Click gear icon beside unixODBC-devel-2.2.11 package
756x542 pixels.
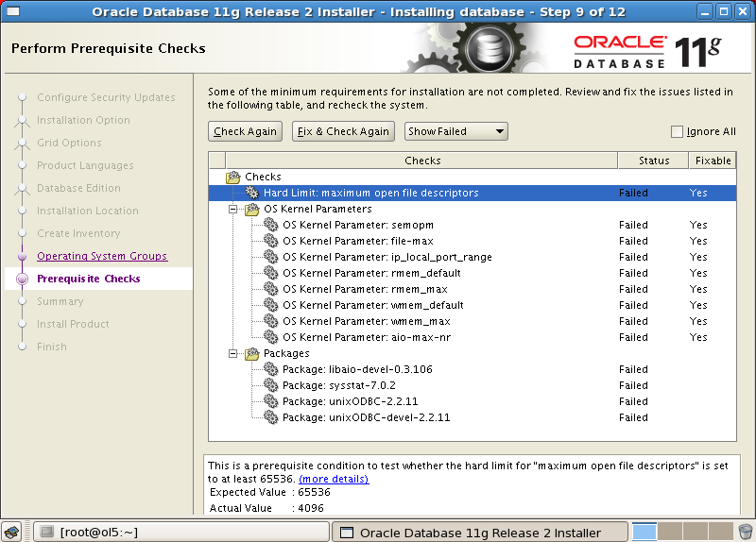(271, 417)
